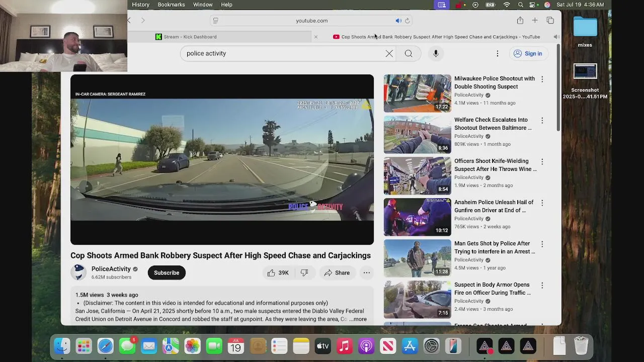Click the Sign in button
The width and height of the screenshot is (644, 362).
528,53
